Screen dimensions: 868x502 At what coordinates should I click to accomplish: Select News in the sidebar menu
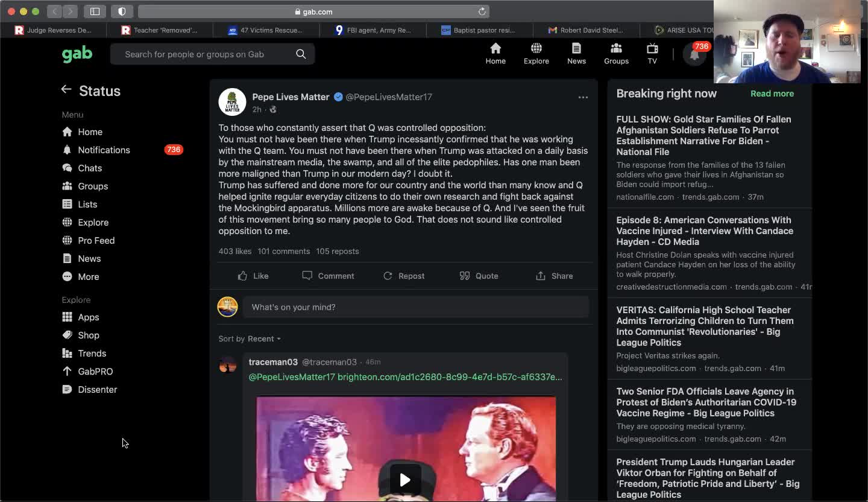tap(81, 258)
